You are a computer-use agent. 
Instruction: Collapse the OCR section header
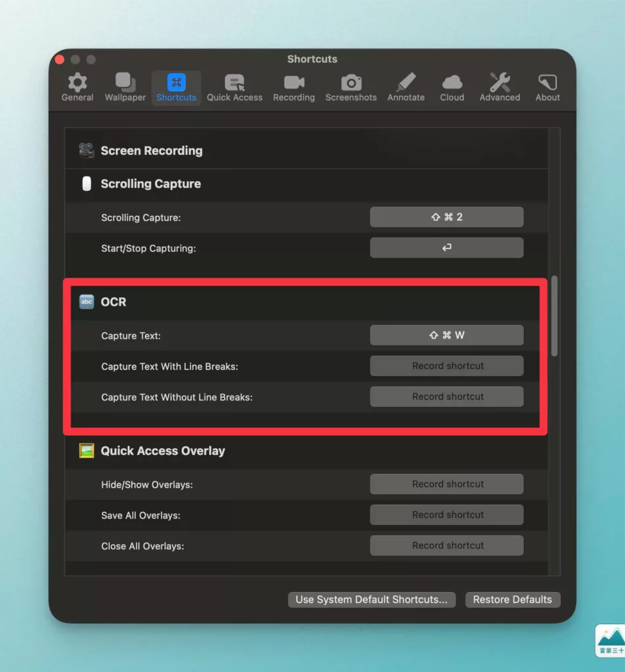(x=305, y=302)
